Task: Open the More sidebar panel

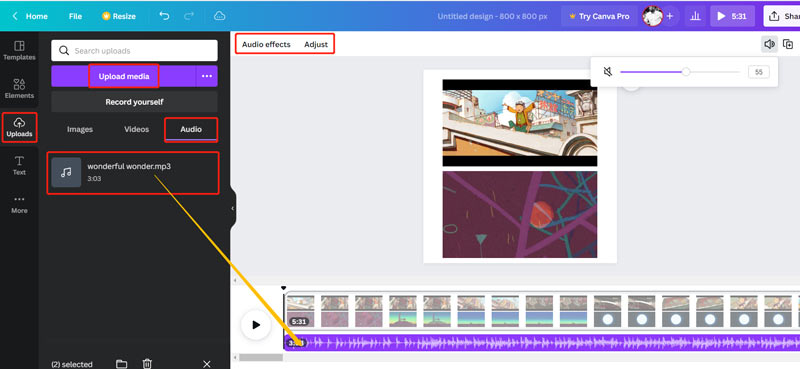Action: point(19,204)
